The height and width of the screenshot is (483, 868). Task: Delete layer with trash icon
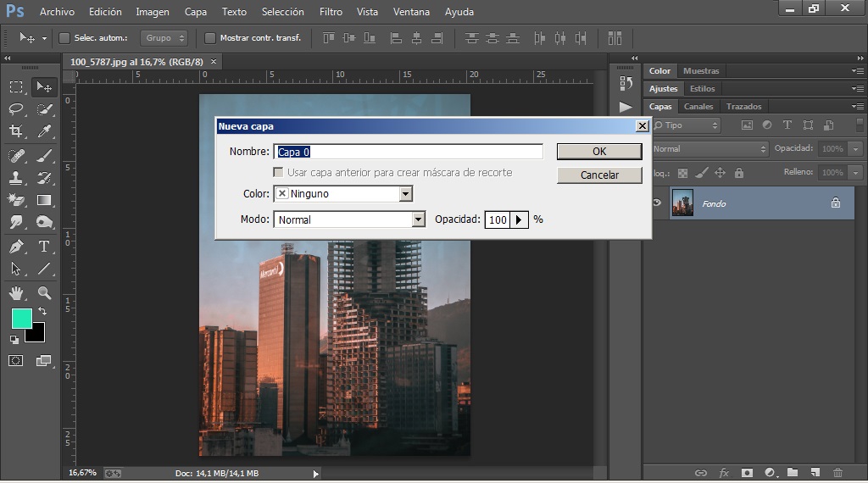838,473
